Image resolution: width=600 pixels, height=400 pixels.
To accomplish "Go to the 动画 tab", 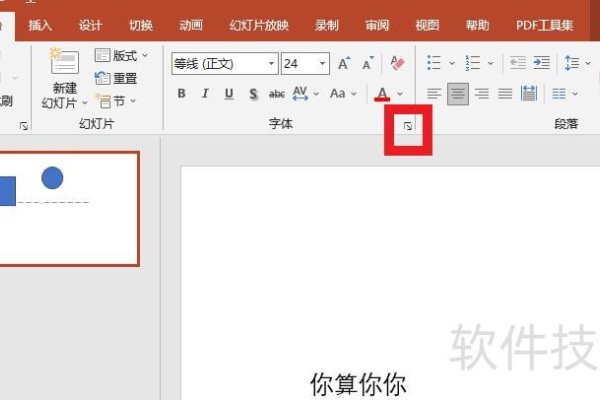I will coord(191,25).
